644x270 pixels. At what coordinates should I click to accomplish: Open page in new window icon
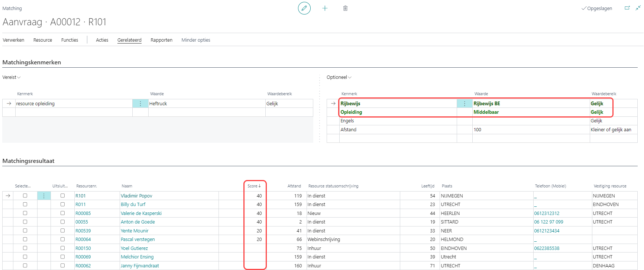pyautogui.click(x=627, y=8)
